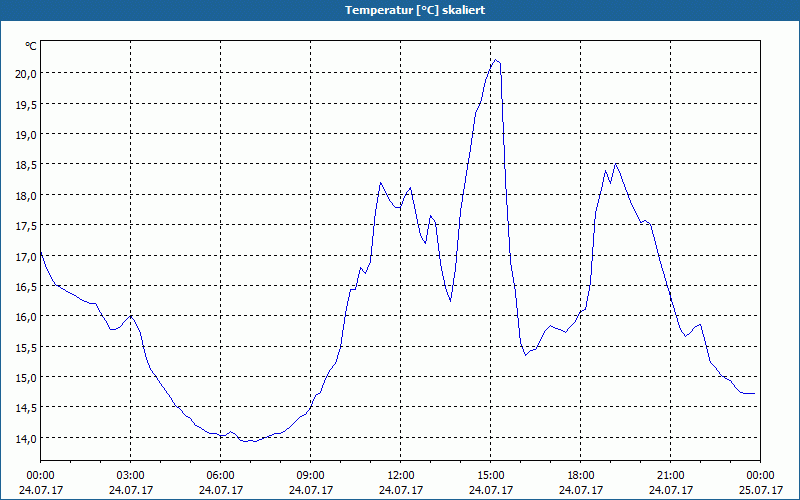Click the 21:00 time axis label

[670, 476]
